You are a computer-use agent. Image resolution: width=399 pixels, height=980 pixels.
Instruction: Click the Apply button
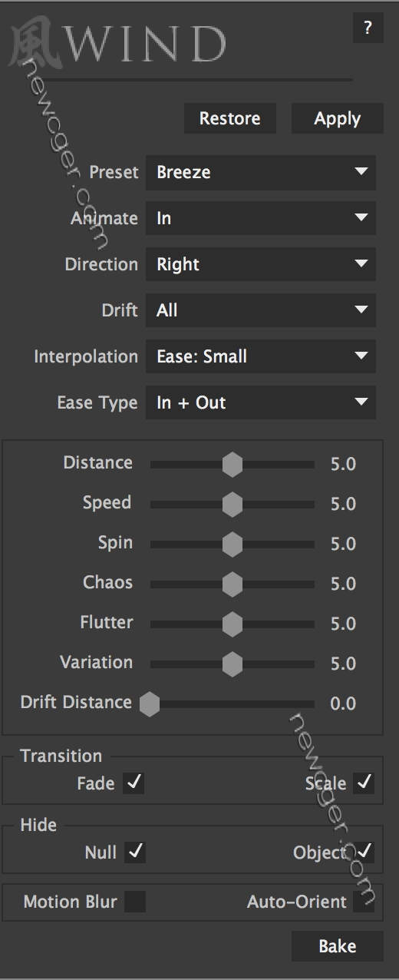tap(337, 118)
